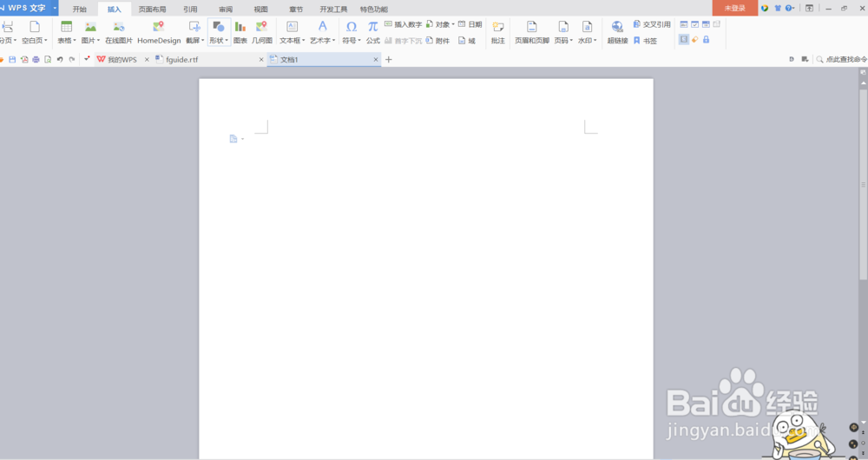Undo the last action
Screen dimensions: 868x460
(x=60, y=59)
